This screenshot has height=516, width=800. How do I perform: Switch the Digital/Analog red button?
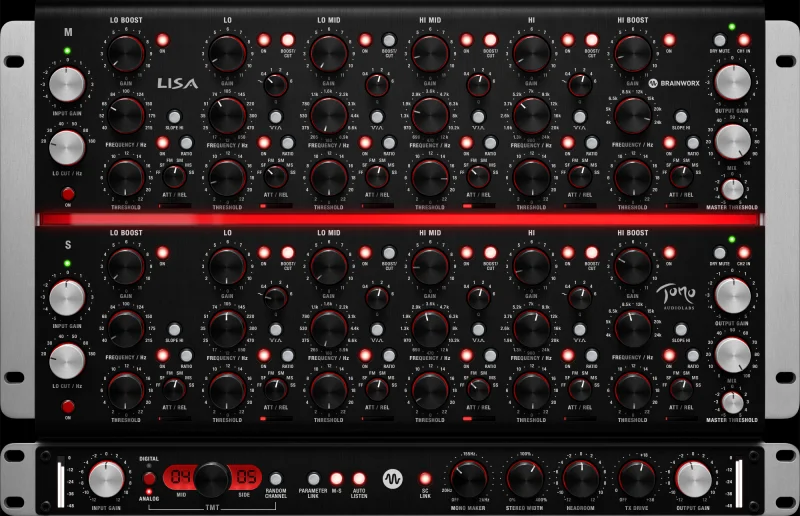[x=149, y=478]
